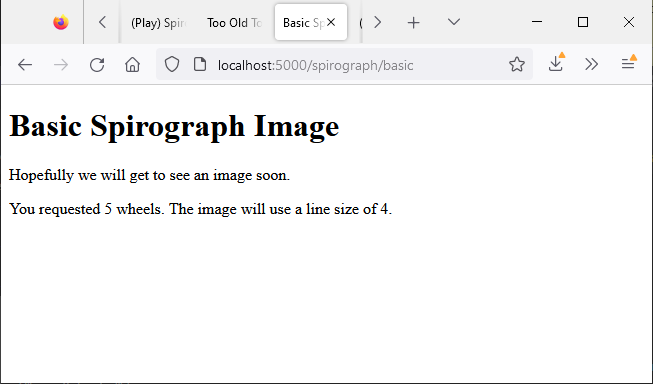Show site information page icon

pos(200,65)
